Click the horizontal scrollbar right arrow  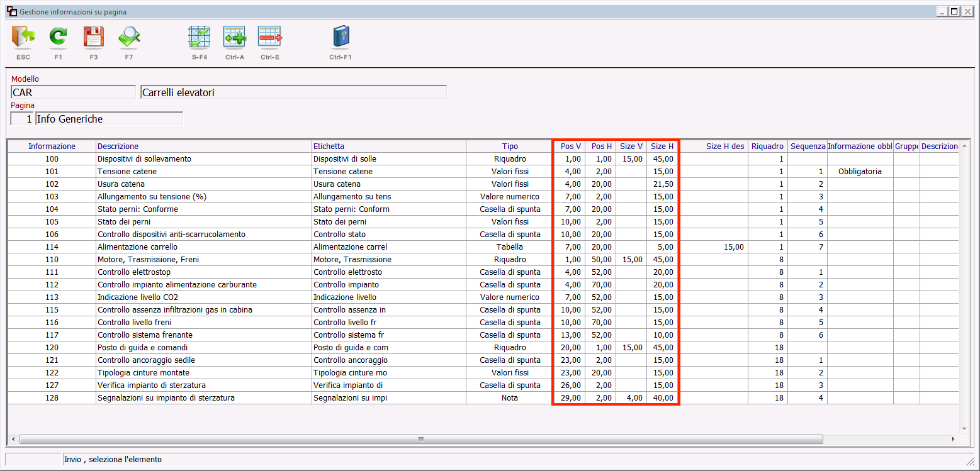pos(954,440)
